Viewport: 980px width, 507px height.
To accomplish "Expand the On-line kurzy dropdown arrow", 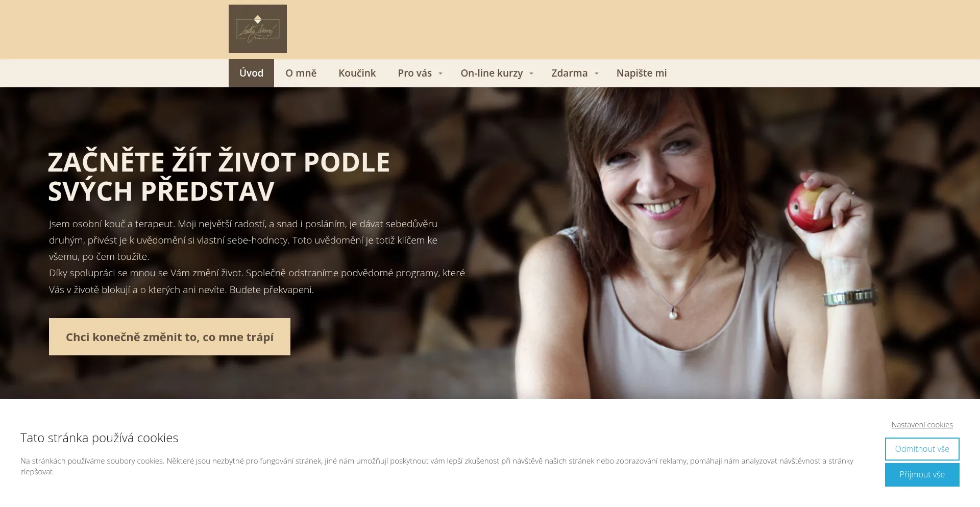I will (531, 74).
